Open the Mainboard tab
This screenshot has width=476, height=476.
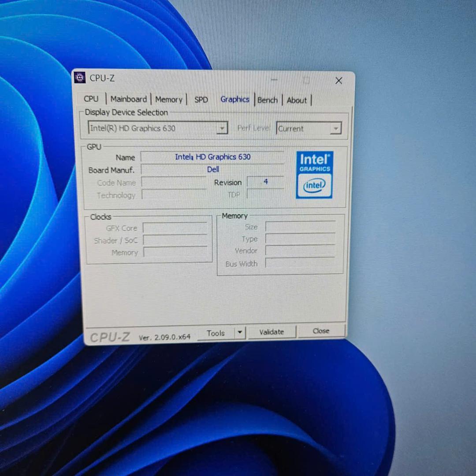pyautogui.click(x=128, y=99)
